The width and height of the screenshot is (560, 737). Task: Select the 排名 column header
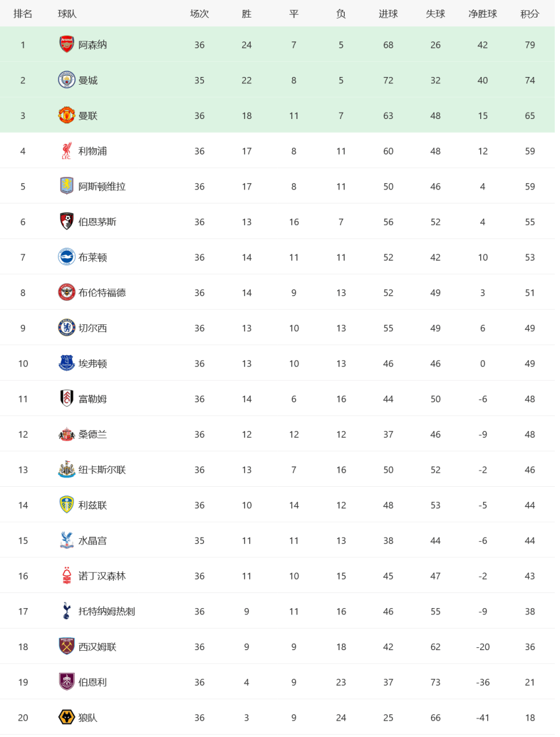coord(23,13)
